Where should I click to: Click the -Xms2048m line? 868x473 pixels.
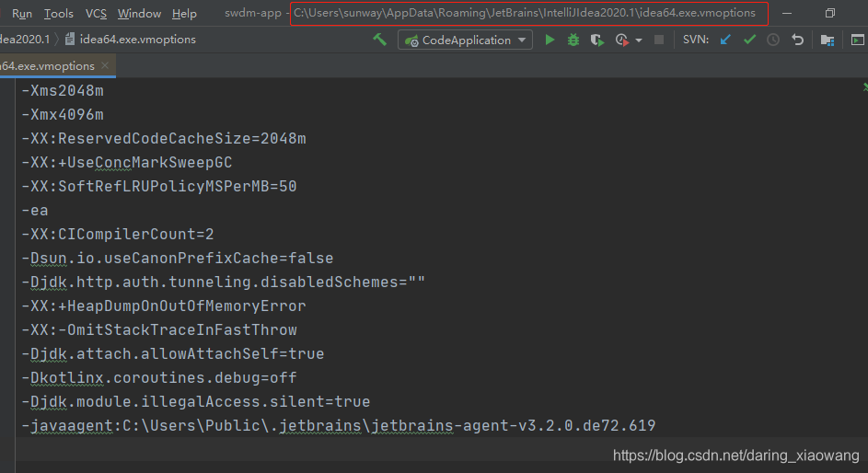click(x=63, y=91)
